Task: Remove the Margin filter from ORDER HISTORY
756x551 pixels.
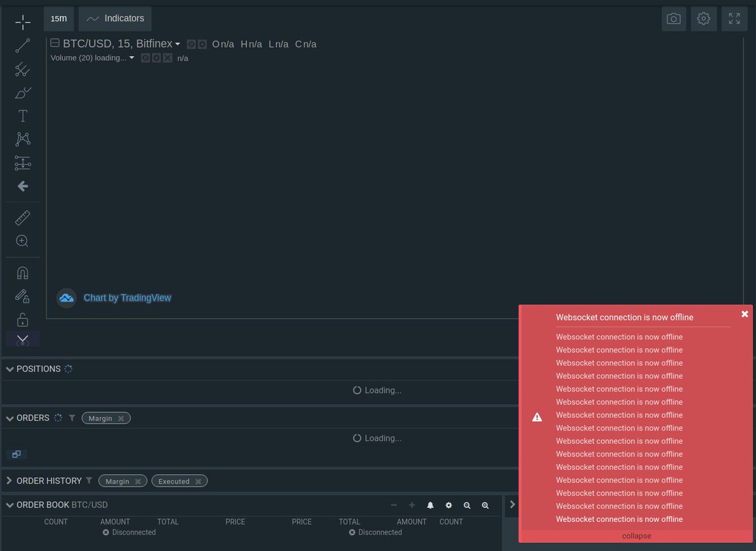Action: (x=138, y=482)
